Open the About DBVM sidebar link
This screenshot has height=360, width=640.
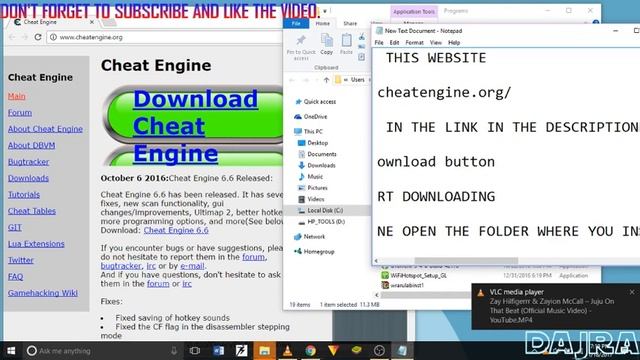tap(31, 145)
